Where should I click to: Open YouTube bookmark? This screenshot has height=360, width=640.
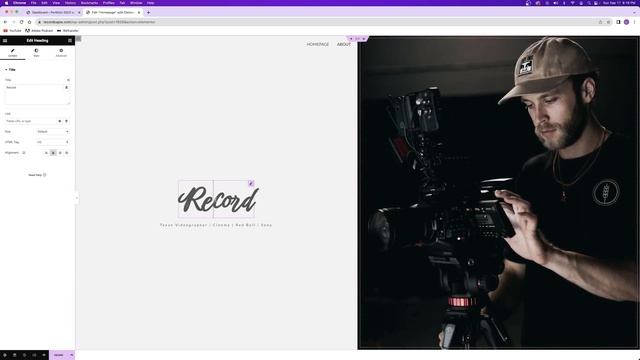[x=12, y=31]
